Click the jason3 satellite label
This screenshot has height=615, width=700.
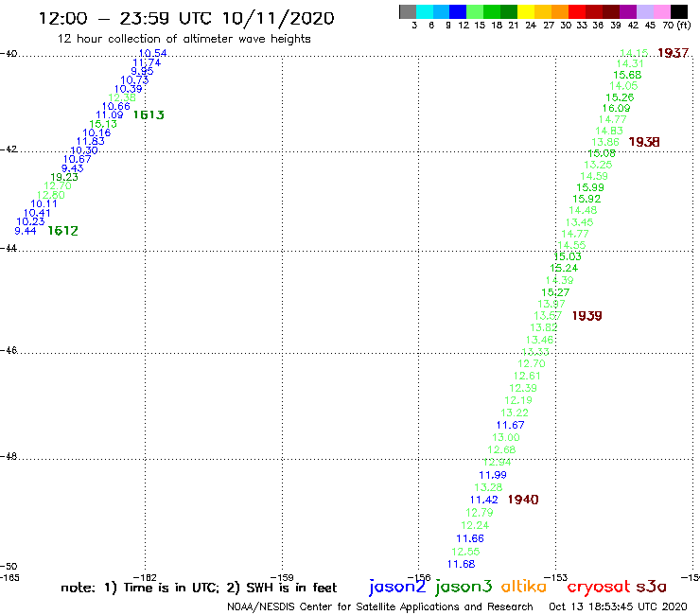point(464,588)
